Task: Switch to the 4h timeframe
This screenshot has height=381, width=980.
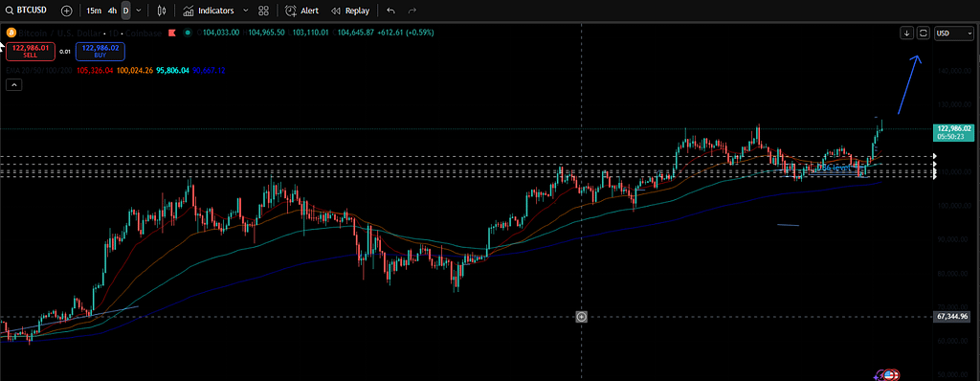Action: (112, 11)
